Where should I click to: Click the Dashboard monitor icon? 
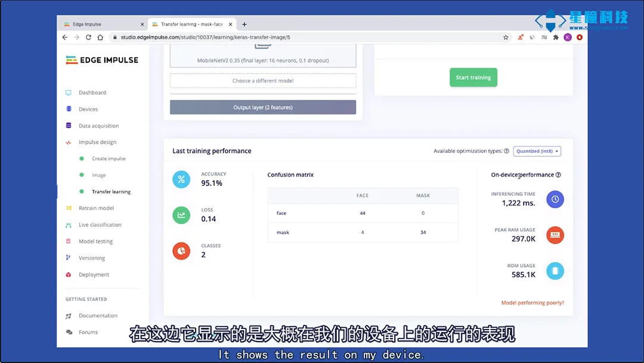69,93
